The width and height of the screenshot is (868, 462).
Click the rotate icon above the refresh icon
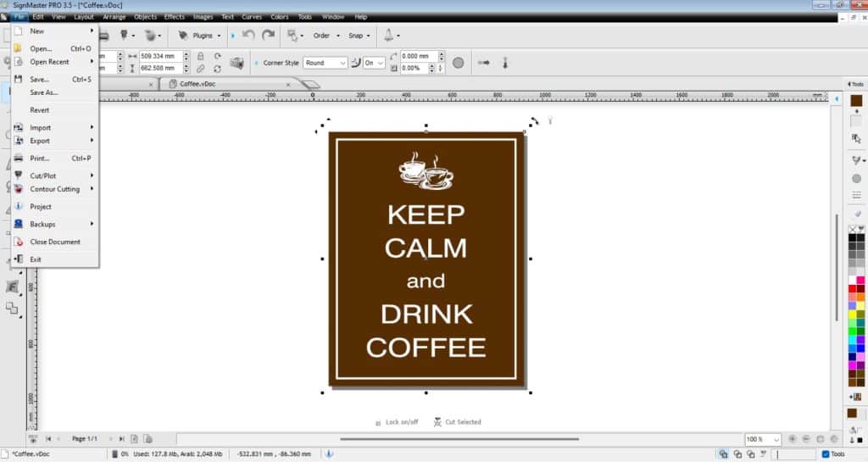[218, 57]
